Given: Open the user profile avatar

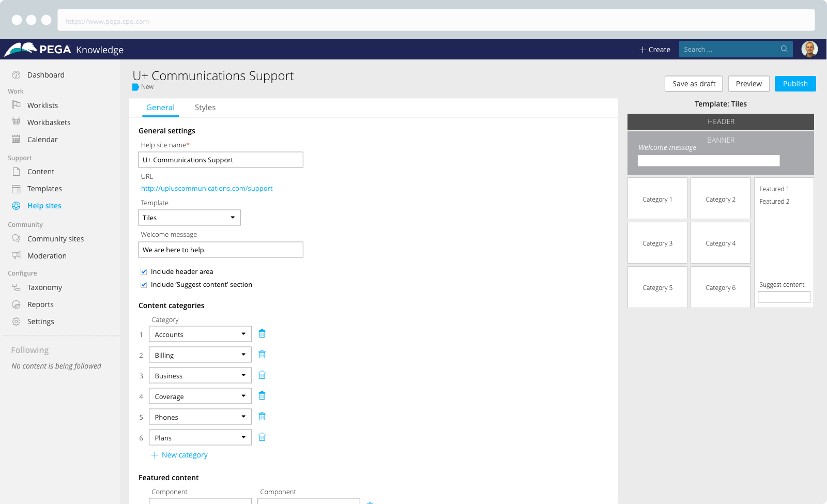Looking at the screenshot, I should pyautogui.click(x=809, y=49).
